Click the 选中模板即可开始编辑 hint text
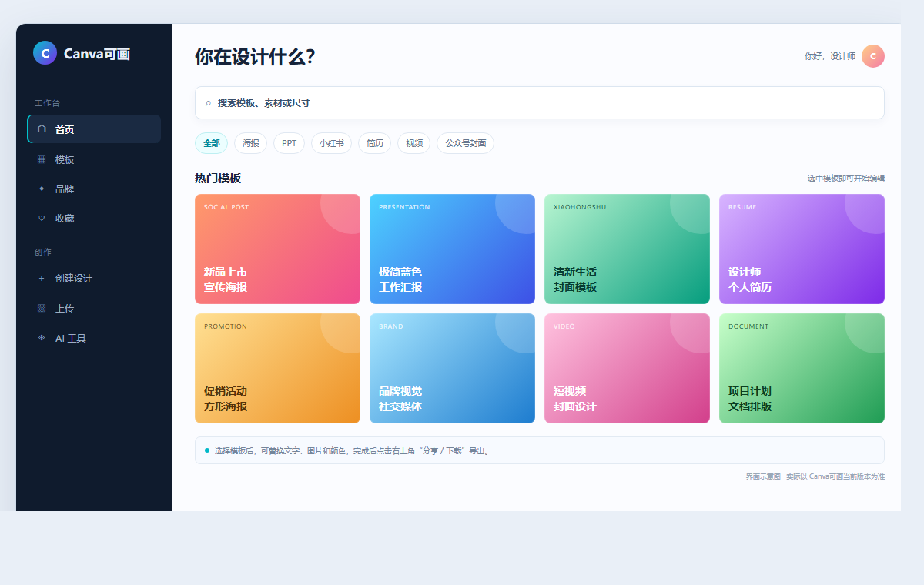This screenshot has height=585, width=924. coord(846,179)
